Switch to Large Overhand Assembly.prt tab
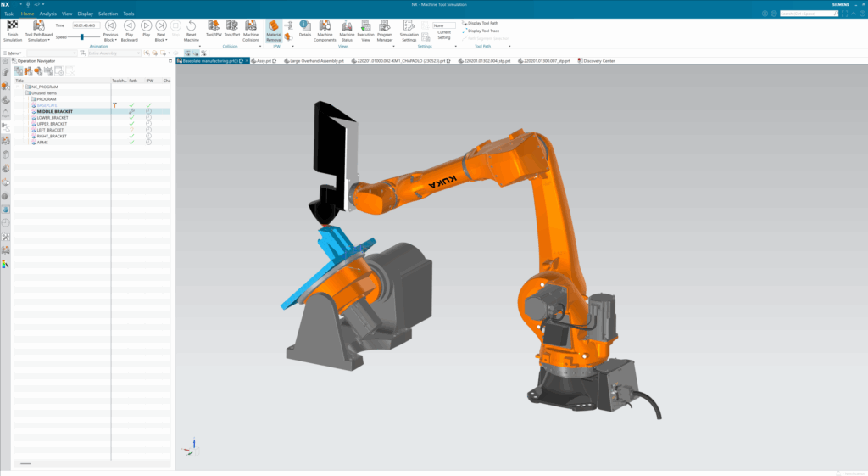 click(314, 61)
